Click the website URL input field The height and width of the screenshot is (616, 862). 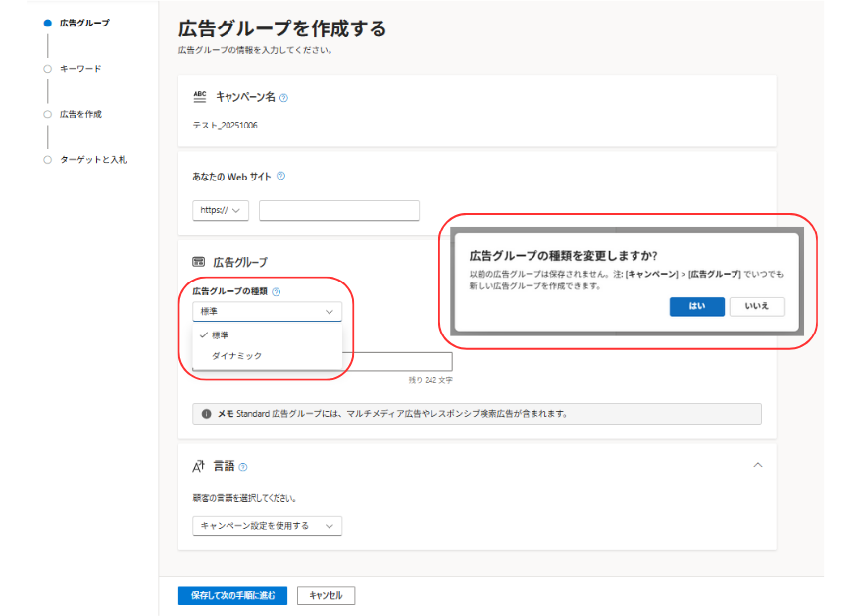338,210
